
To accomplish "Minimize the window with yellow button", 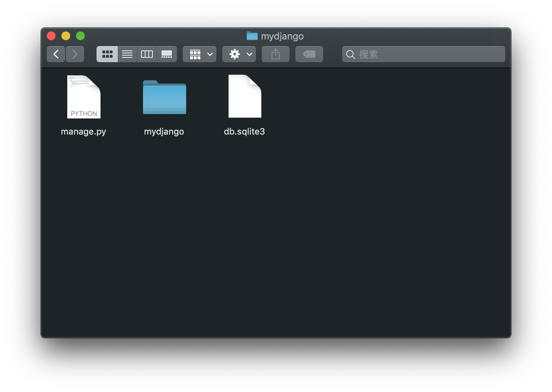I will coord(66,36).
